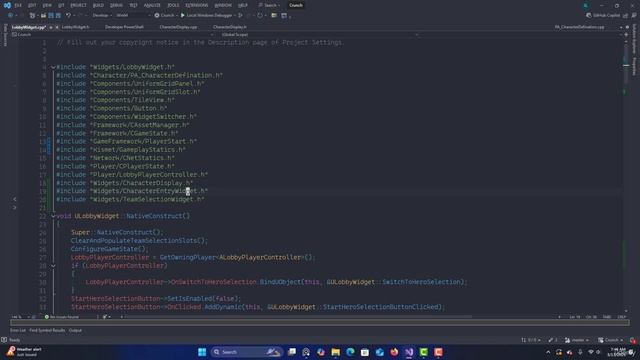
Task: Start Local Windows Debugger
Action: [x=207, y=15]
